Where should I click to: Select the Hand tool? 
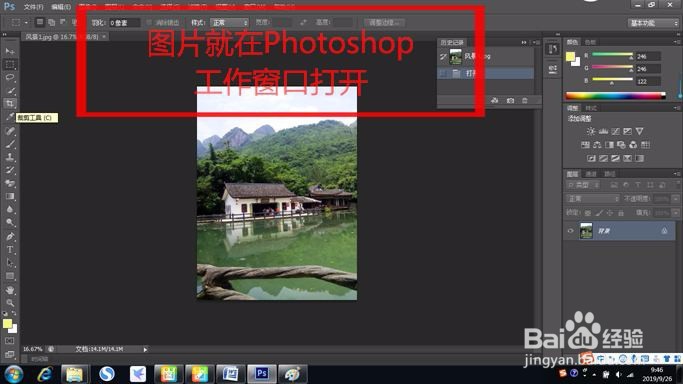pos(10,290)
